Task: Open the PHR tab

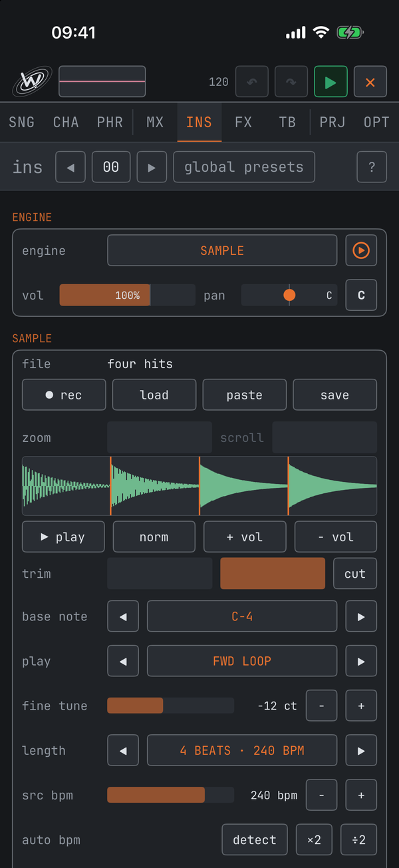Action: coord(110,122)
